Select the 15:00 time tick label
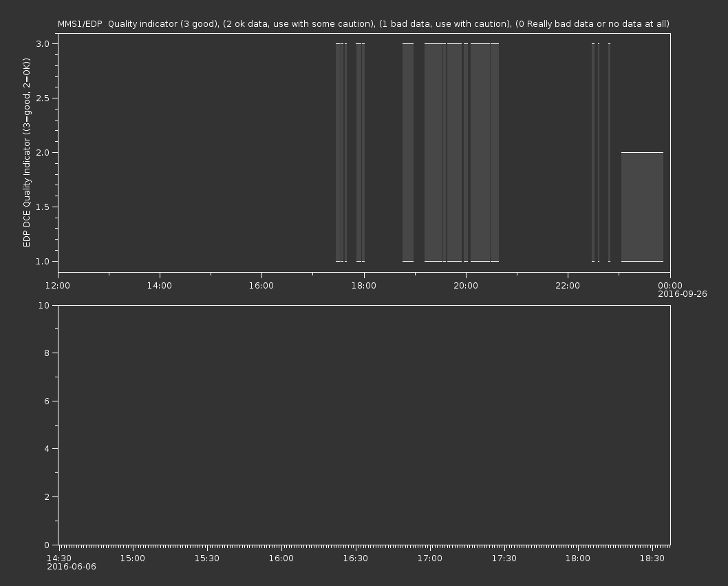Viewport: 728px width, 586px height. pyautogui.click(x=133, y=558)
